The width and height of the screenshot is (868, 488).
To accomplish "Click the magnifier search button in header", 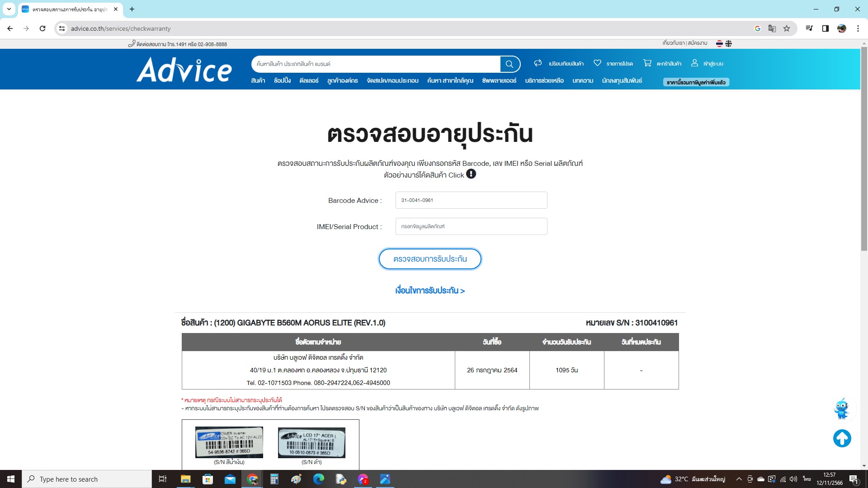I will (509, 64).
